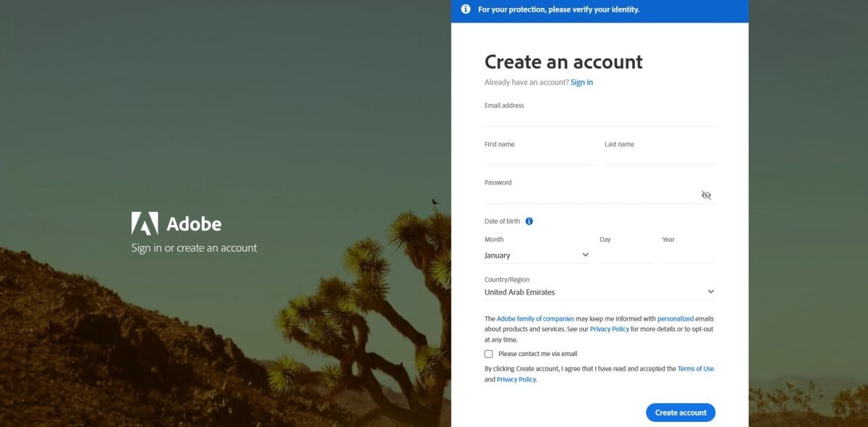Focus the Day field
The height and width of the screenshot is (427, 868).
[x=626, y=255]
